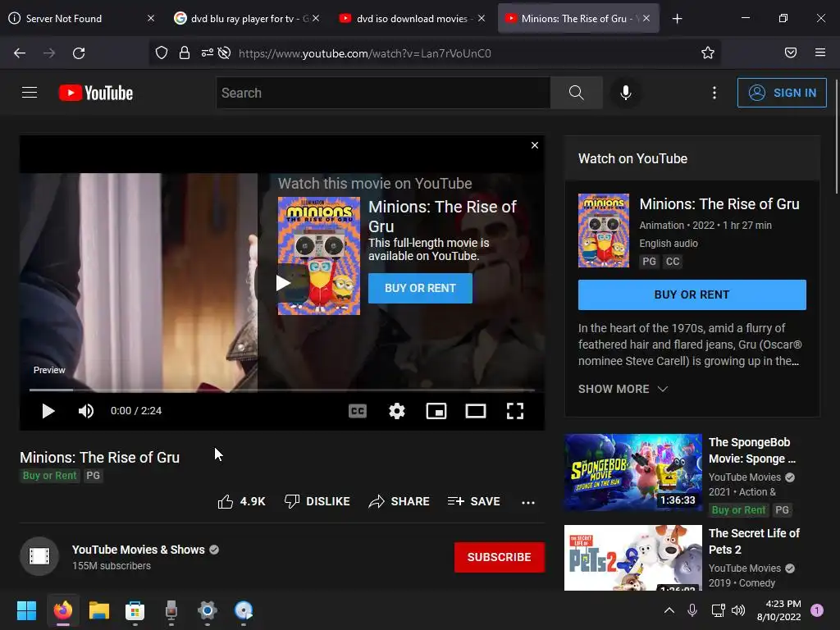Open site permissions icon in address bar
The image size is (840, 630).
tap(207, 53)
